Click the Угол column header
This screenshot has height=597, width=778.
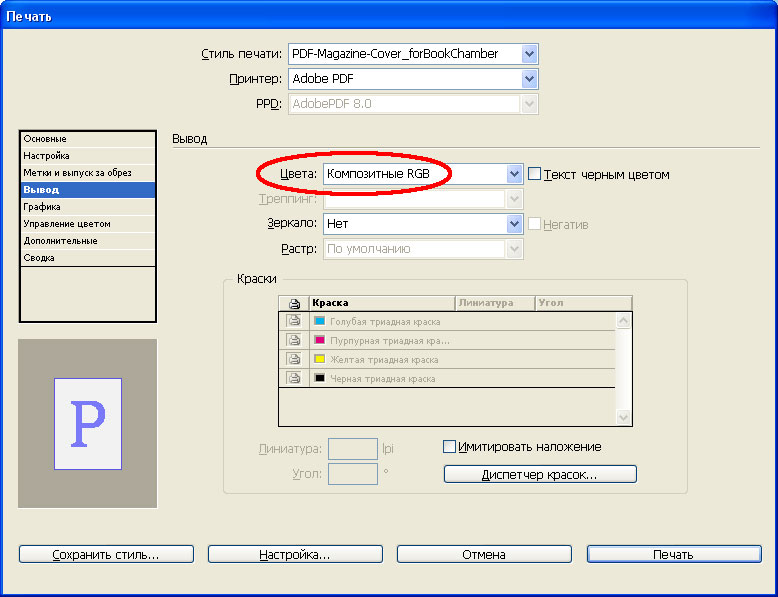(x=584, y=303)
